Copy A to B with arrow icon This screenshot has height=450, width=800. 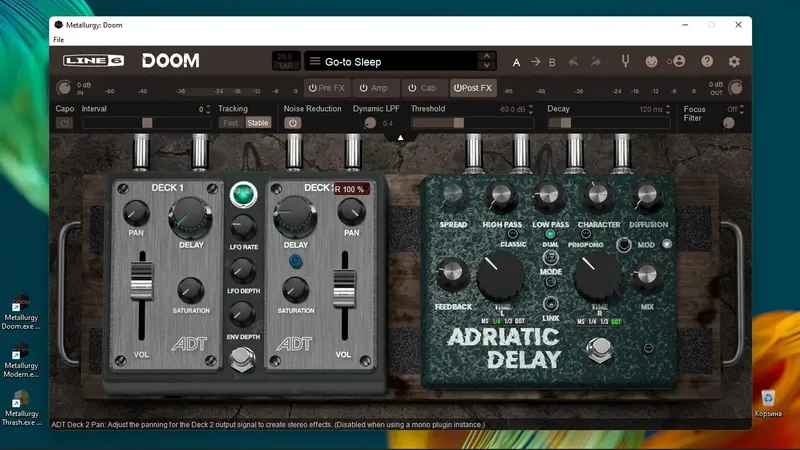(x=535, y=62)
